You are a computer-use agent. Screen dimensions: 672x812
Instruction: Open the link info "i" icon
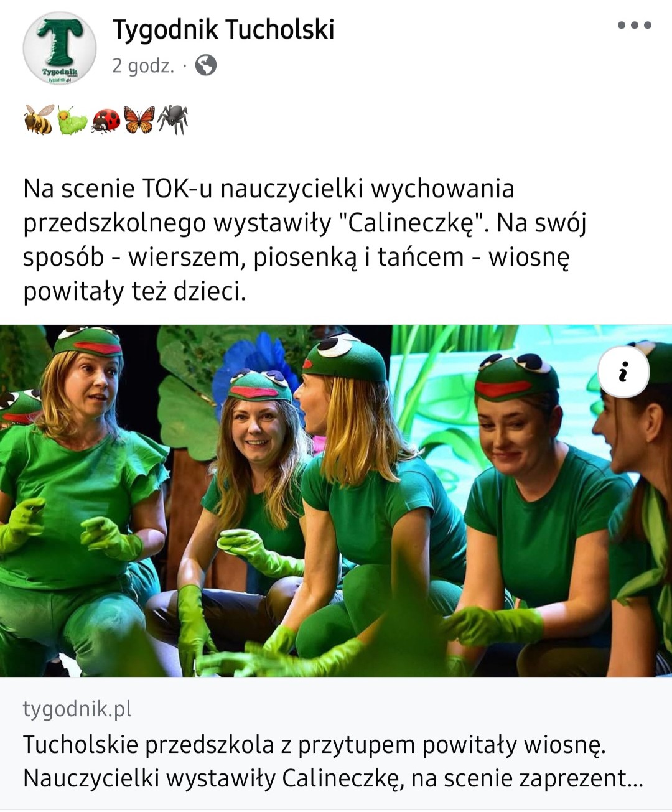point(623,371)
